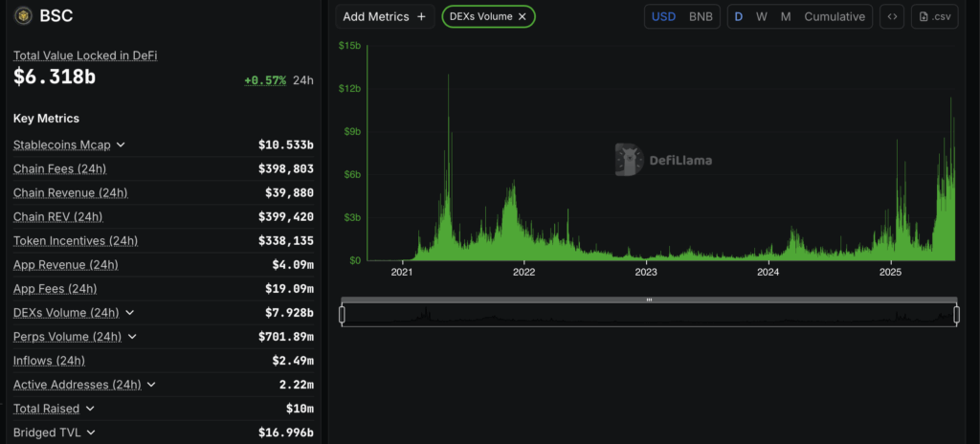Expand the Perps Volume (24h) row
The image size is (980, 444).
[132, 337]
